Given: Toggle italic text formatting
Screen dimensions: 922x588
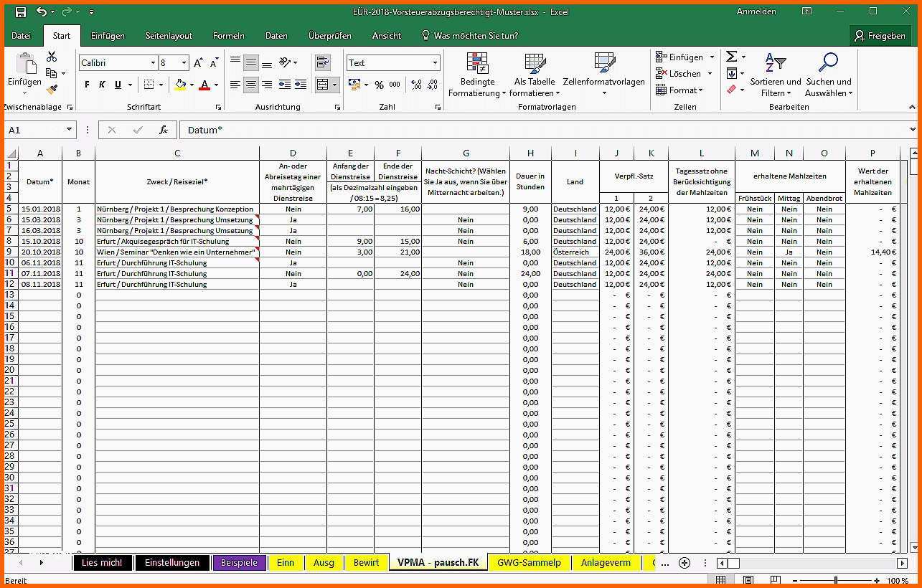Looking at the screenshot, I should point(102,85).
